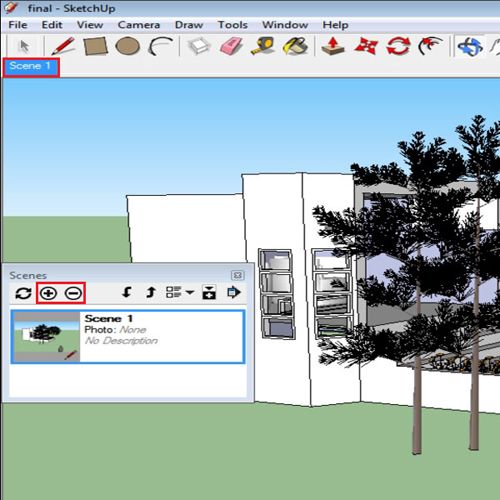Select the Scene 1 thumbnail in list
The image size is (500, 500).
[47, 337]
